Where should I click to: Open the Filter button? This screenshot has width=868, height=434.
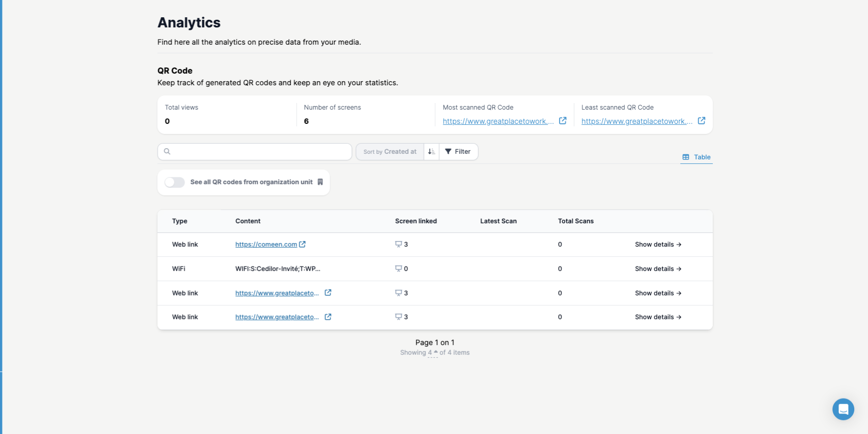[458, 152]
